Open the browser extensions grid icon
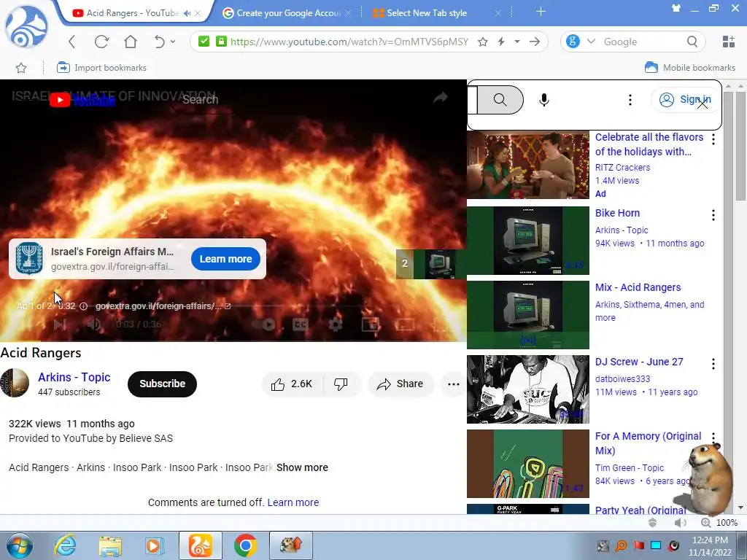The image size is (747, 560). click(x=729, y=42)
